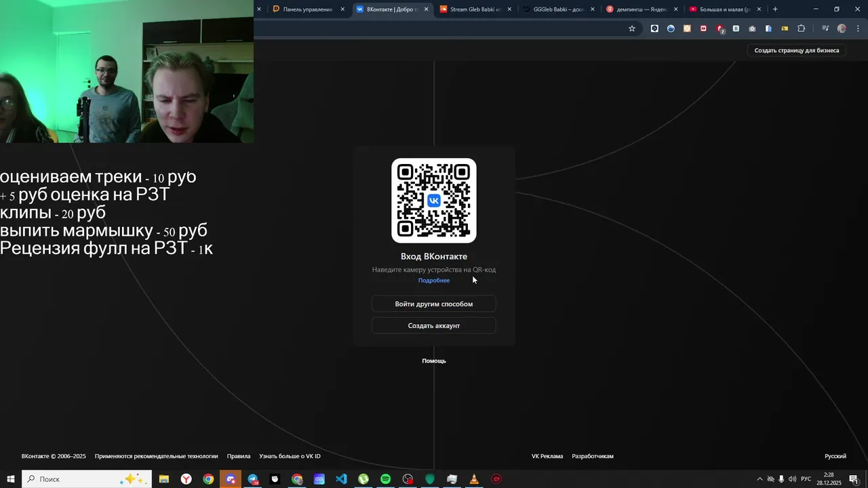Image resolution: width=868 pixels, height=488 pixels.
Task: Click the red fast-forward extension icon
Action: click(x=703, y=28)
